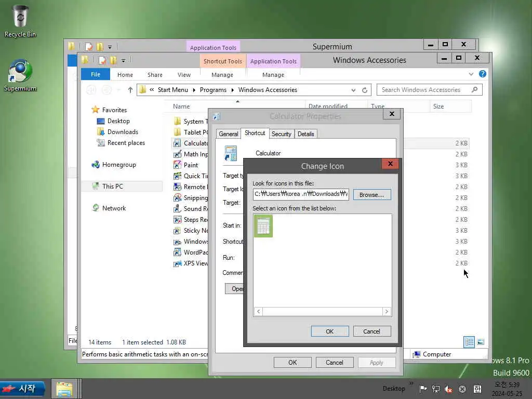Open Explorer help question mark icon

483,74
